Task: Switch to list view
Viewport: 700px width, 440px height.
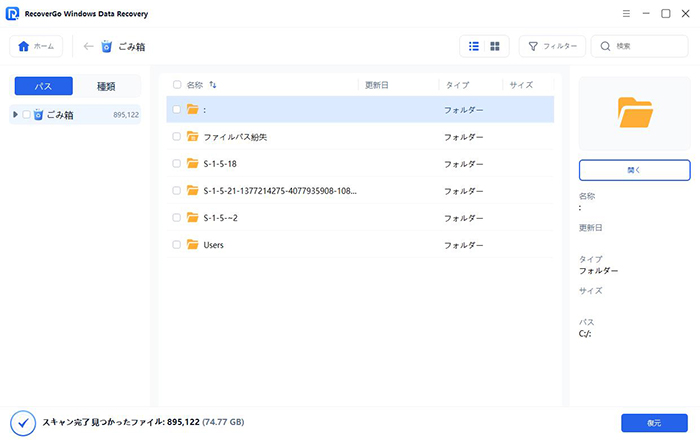Action: point(474,46)
